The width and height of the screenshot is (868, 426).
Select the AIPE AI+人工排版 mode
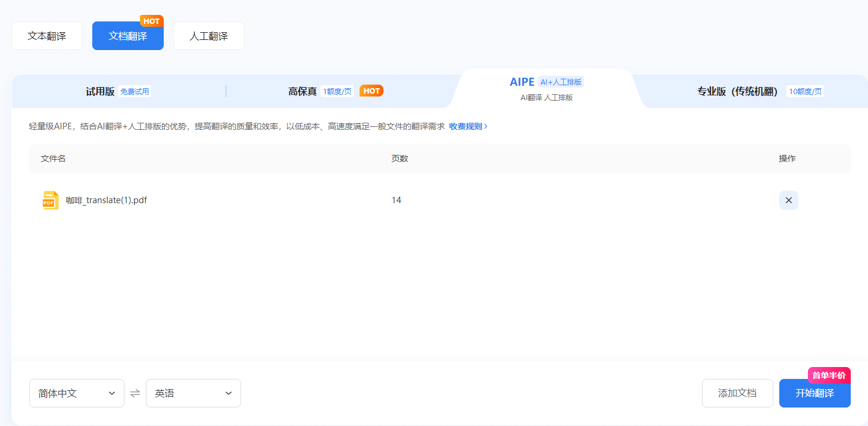[x=547, y=88]
